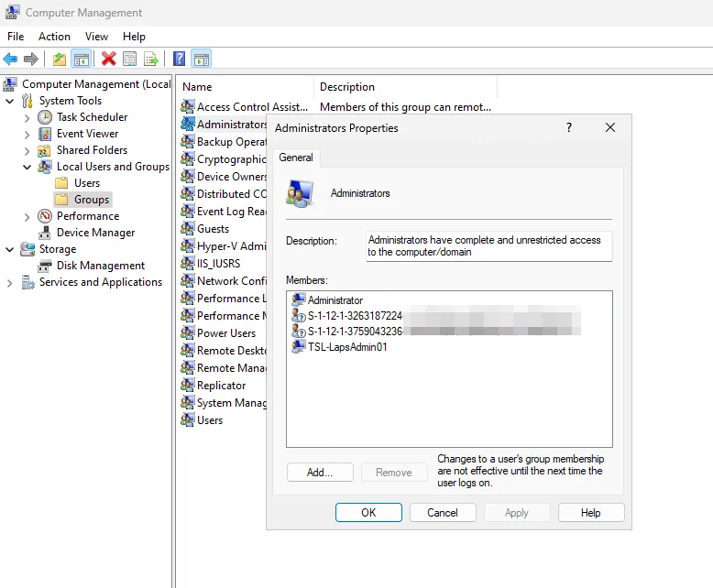Click the Services and Applications icon
713x588 pixels.
tap(27, 282)
